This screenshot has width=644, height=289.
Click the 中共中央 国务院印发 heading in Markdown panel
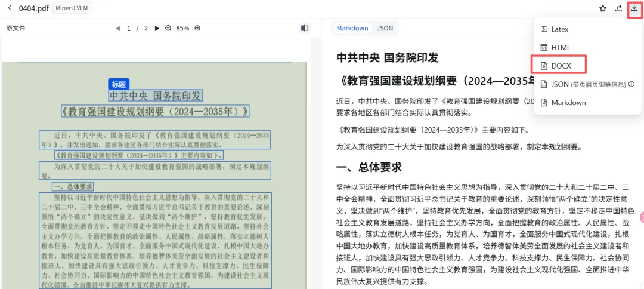point(388,57)
